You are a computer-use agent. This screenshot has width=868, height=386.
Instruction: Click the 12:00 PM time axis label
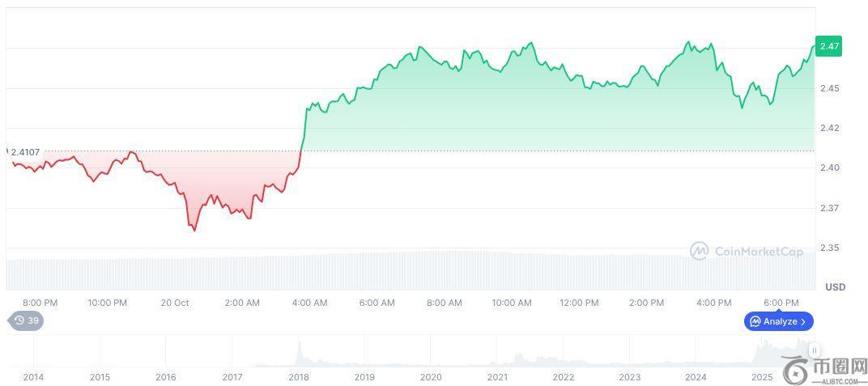(579, 303)
